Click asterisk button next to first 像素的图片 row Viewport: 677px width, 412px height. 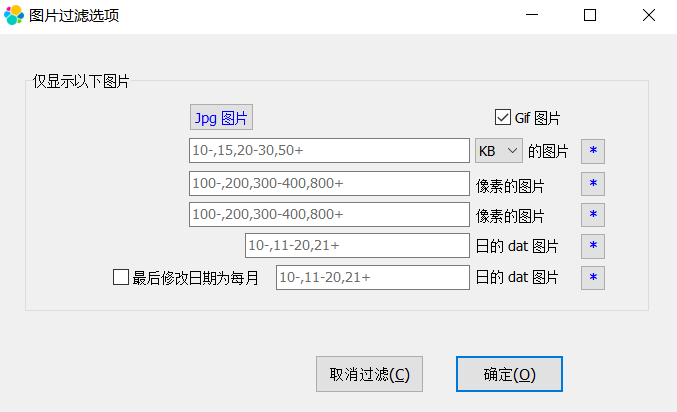point(592,184)
